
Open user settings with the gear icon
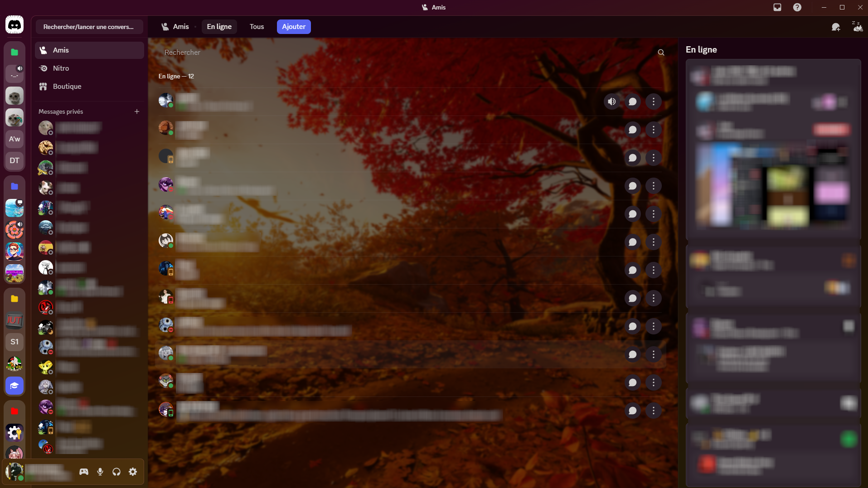click(133, 471)
